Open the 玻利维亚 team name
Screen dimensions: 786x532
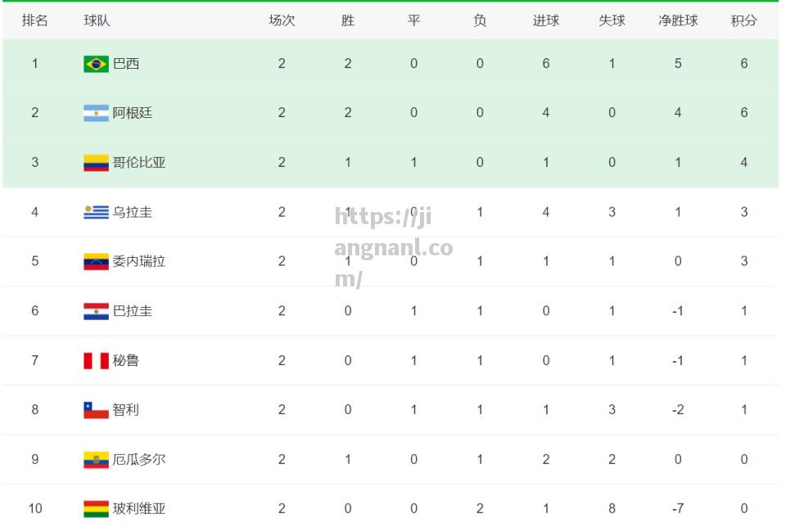point(139,508)
